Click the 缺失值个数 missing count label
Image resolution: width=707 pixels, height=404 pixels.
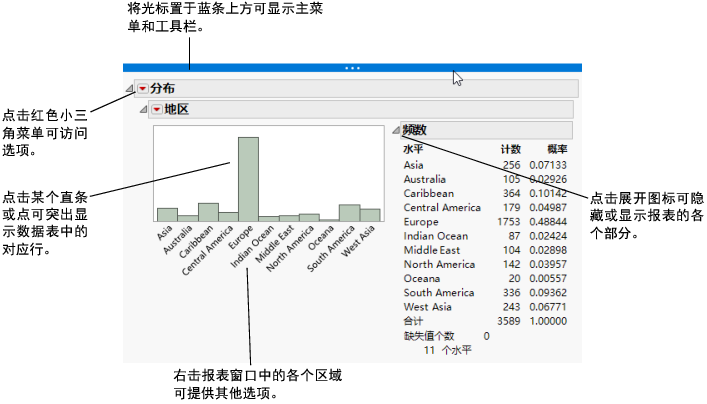point(429,336)
